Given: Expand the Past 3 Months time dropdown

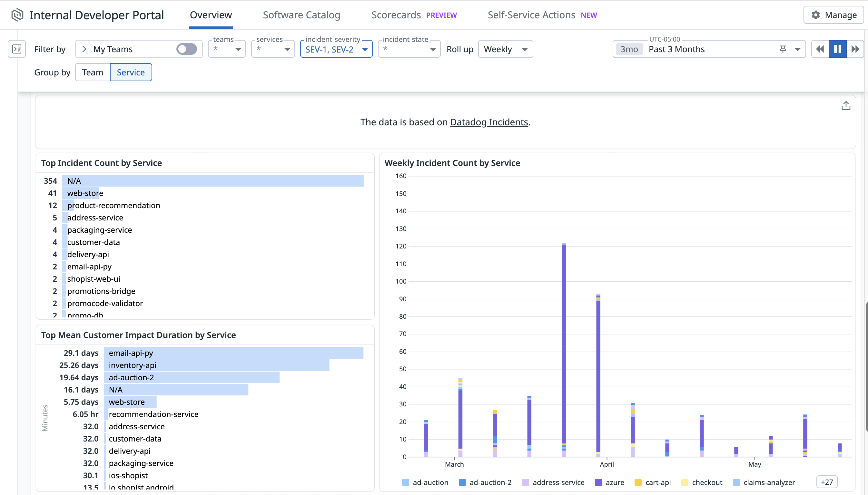Looking at the screenshot, I should pyautogui.click(x=797, y=49).
